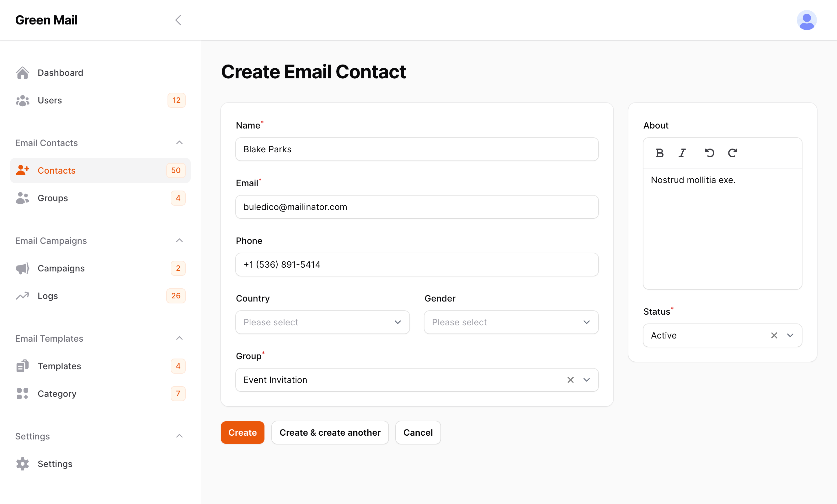Click the Phone number input field
This screenshot has height=504, width=837.
tap(417, 265)
